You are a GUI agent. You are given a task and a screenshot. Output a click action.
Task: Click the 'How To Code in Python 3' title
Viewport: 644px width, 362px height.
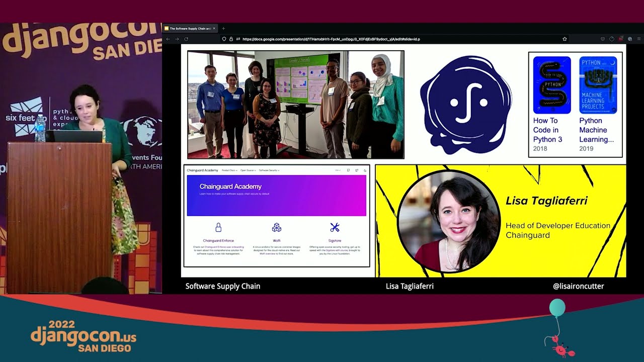click(x=548, y=130)
